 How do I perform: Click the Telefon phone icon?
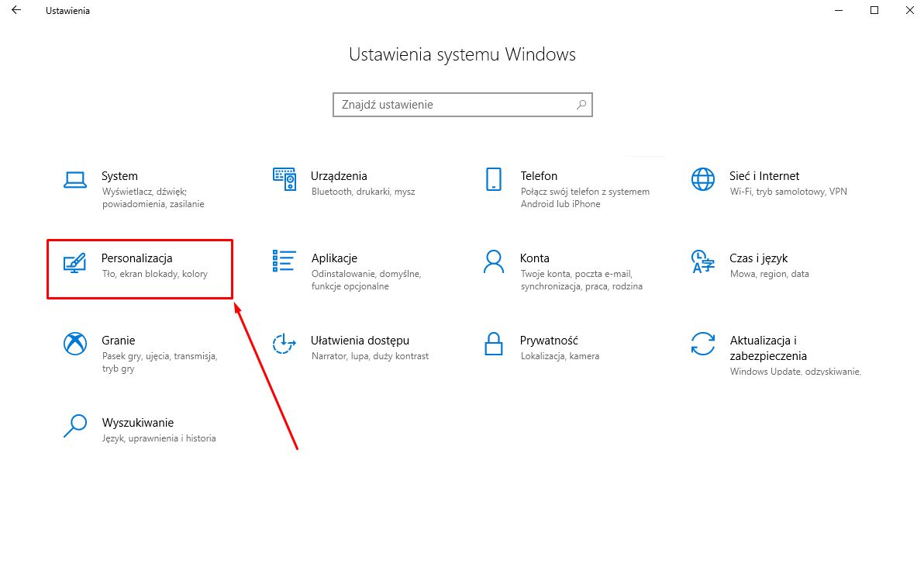(x=494, y=179)
